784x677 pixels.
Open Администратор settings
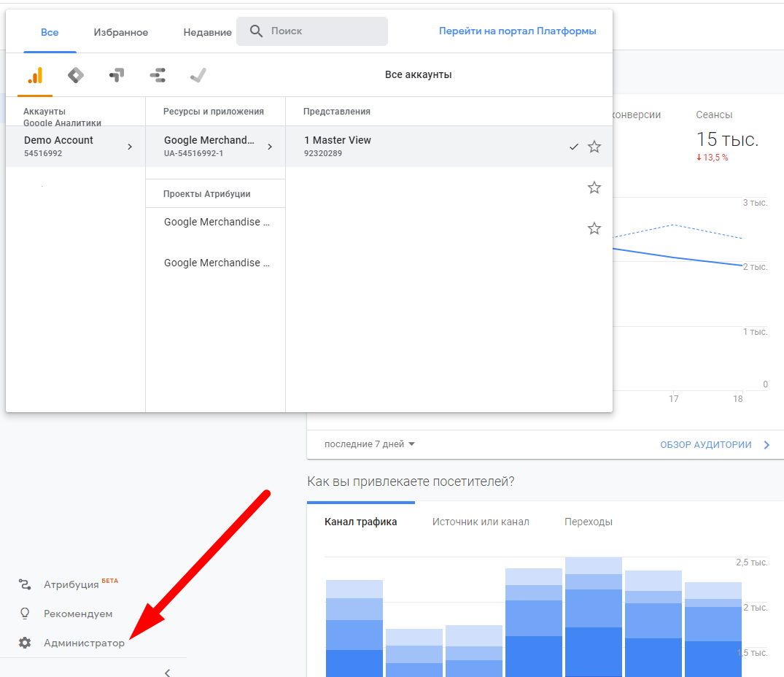84,643
